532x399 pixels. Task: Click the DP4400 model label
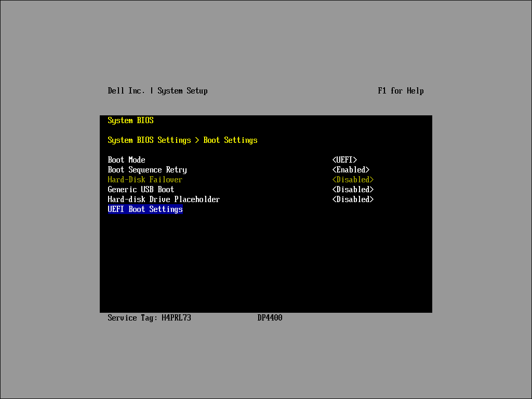[x=270, y=317]
